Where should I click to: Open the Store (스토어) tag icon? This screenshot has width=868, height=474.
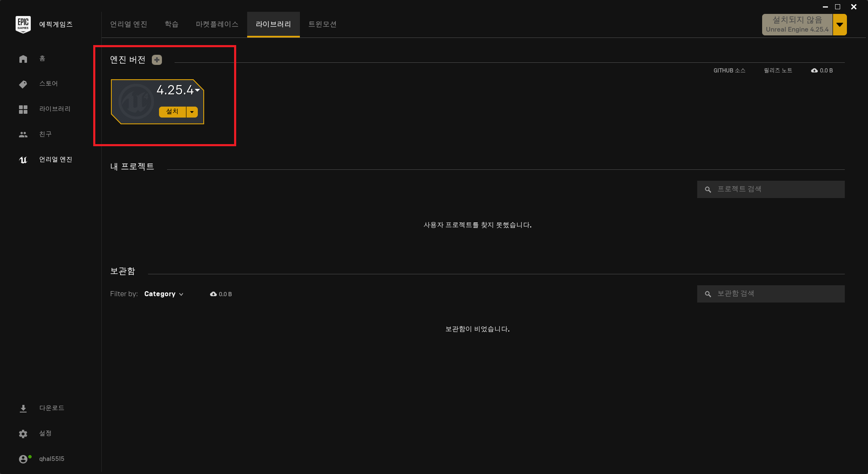(23, 84)
